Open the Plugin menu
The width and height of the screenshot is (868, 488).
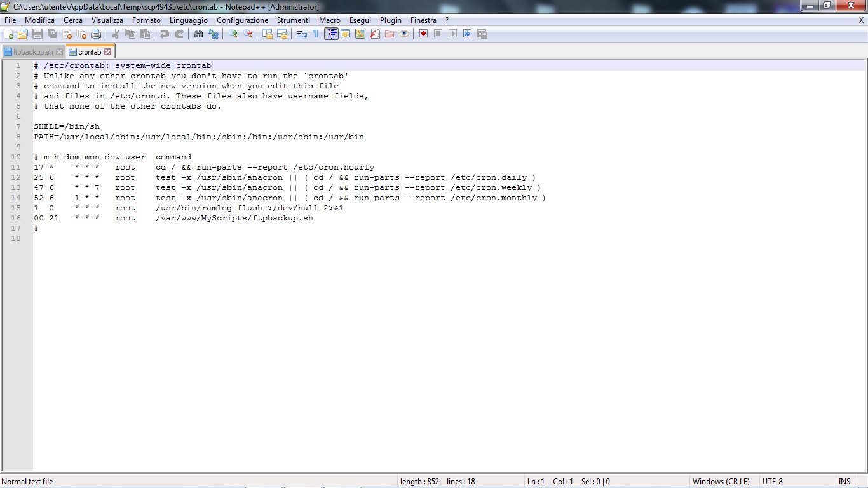click(391, 20)
